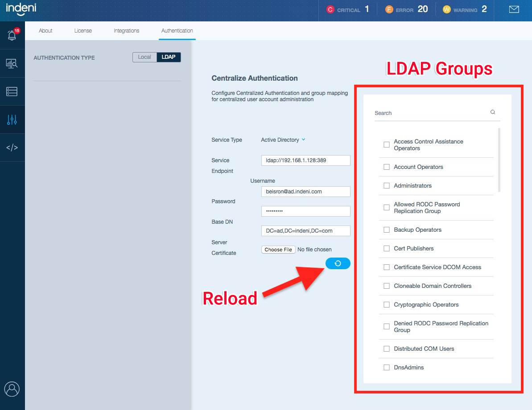Switch to the Integrations tab

pos(126,31)
